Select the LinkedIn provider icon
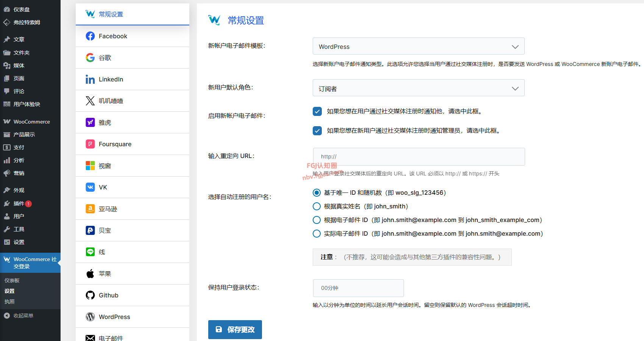This screenshot has height=341, width=644. point(90,79)
